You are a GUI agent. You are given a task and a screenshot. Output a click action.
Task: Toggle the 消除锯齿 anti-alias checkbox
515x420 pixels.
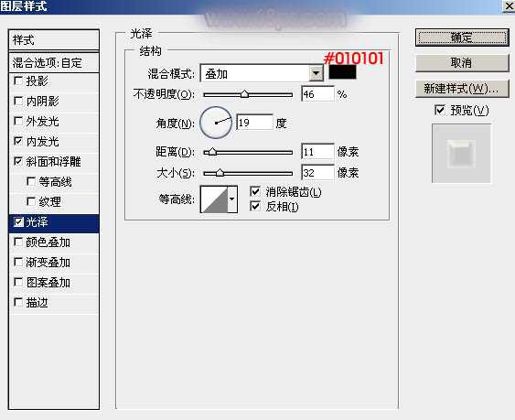[x=255, y=191]
